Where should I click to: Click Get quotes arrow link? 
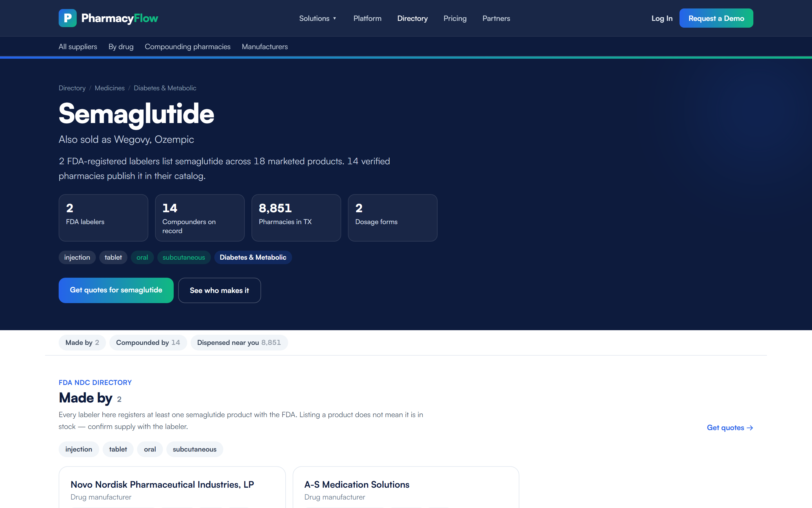coord(730,428)
